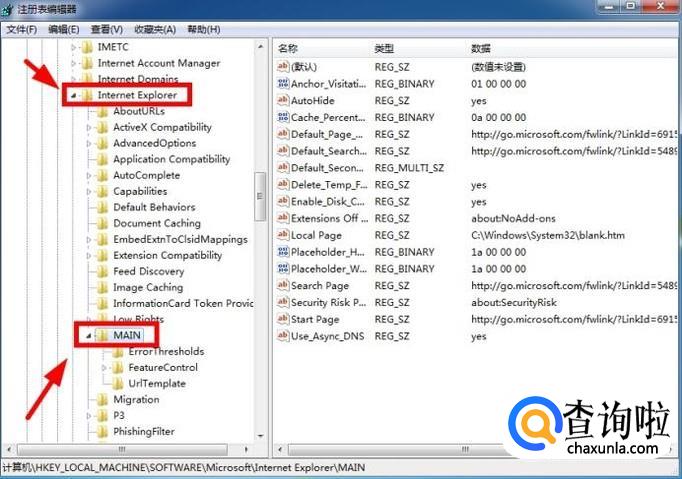The width and height of the screenshot is (682, 479).
Task: Click the tree pane scroll-up arrow
Action: pos(261,47)
